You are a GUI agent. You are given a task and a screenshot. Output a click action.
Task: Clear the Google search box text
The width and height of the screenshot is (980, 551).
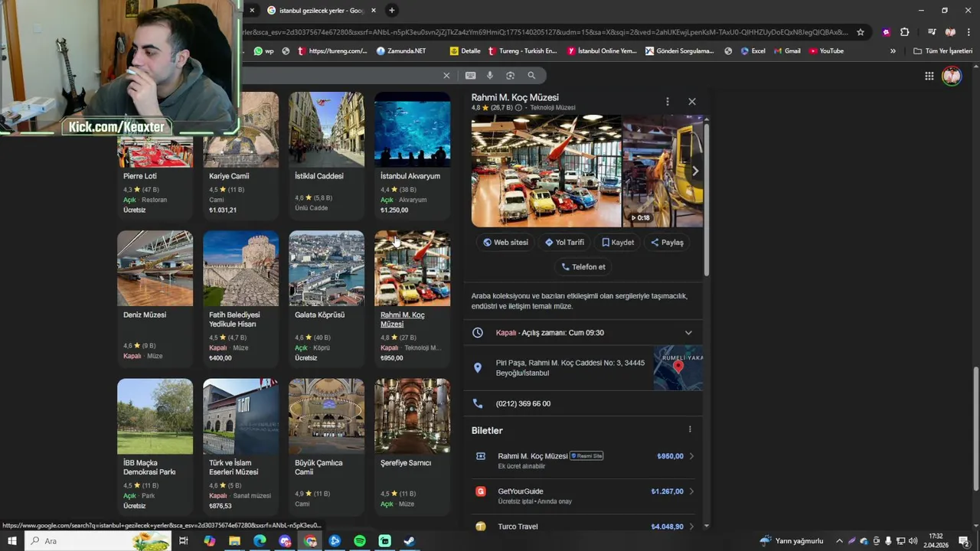(446, 75)
